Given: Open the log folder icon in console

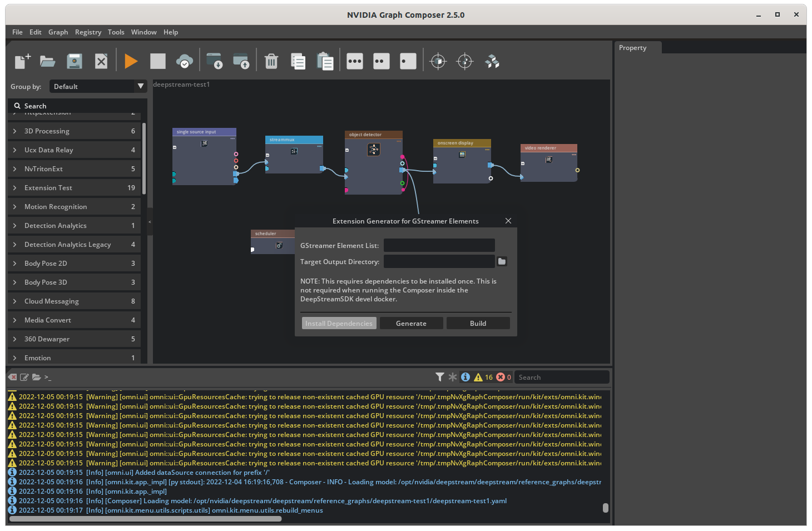Looking at the screenshot, I should (x=37, y=377).
